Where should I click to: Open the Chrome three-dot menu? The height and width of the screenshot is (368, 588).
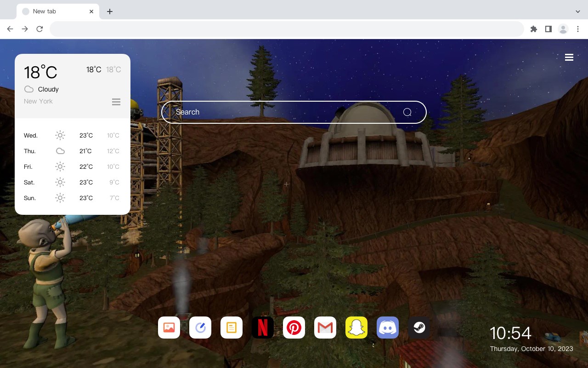[578, 29]
